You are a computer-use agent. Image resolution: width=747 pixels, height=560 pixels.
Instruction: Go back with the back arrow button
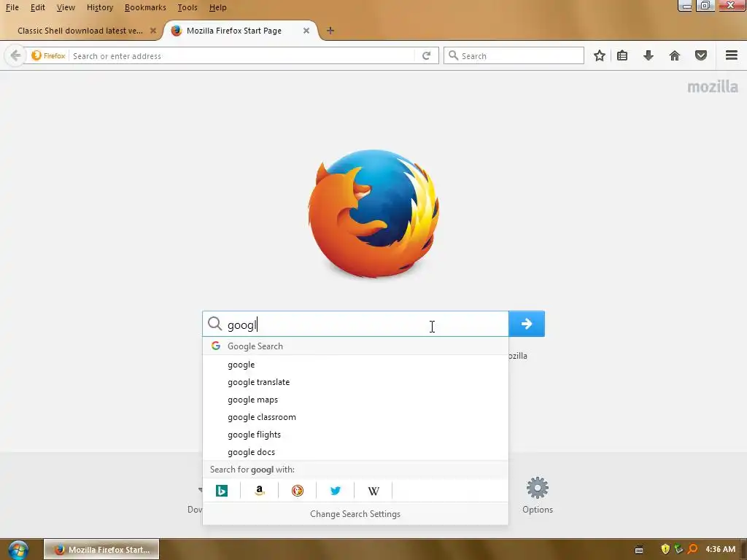click(15, 55)
